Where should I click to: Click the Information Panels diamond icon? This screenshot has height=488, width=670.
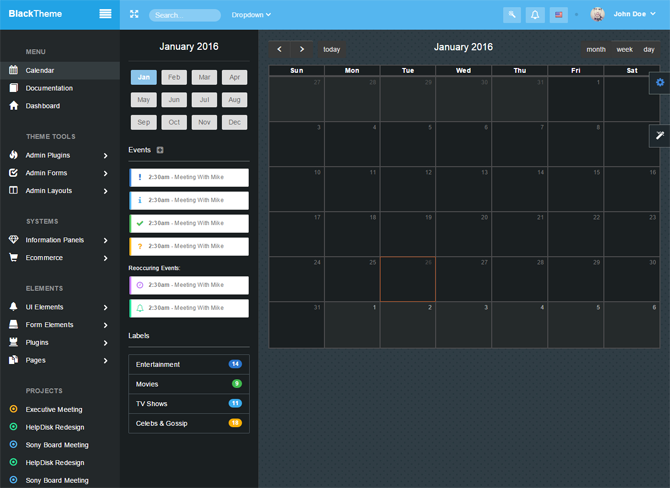pyautogui.click(x=14, y=239)
